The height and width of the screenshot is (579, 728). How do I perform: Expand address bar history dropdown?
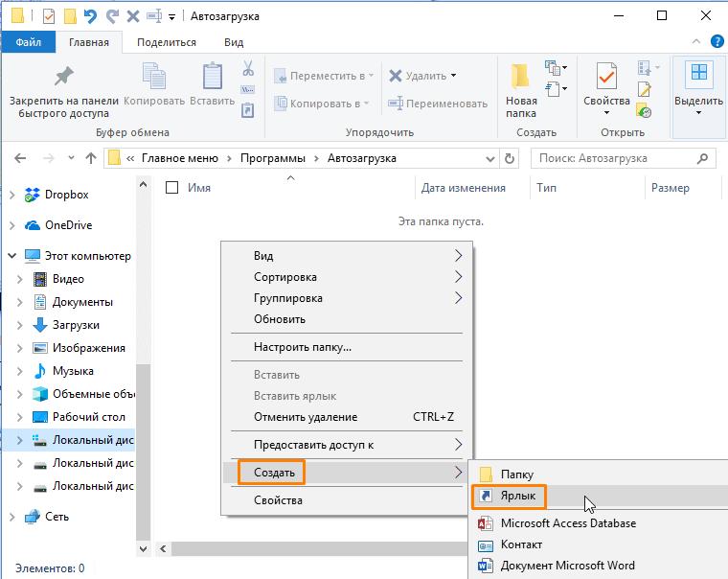pos(489,159)
